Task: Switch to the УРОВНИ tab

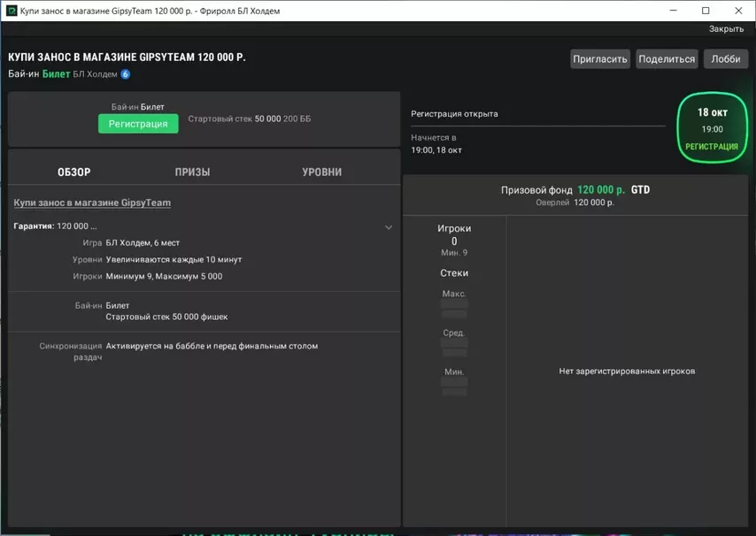Action: pyautogui.click(x=321, y=172)
